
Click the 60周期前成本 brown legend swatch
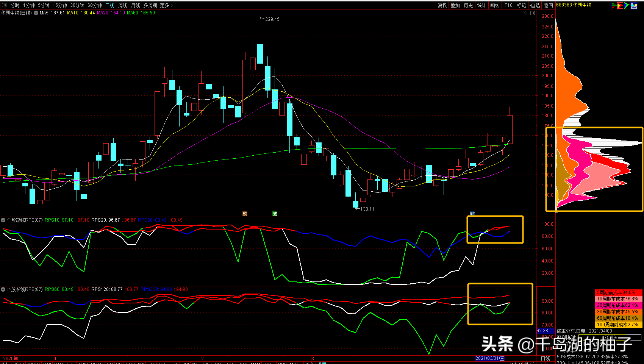coord(619,318)
